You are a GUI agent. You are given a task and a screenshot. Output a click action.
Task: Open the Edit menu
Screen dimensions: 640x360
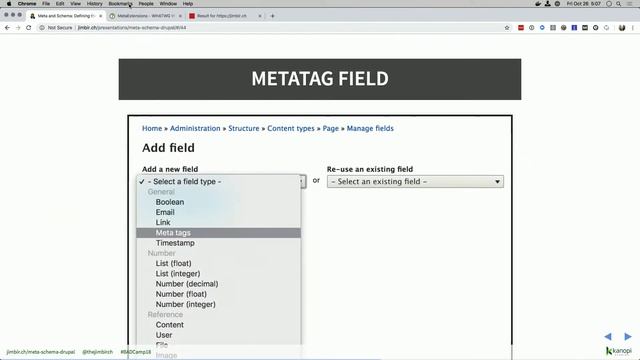(x=60, y=4)
